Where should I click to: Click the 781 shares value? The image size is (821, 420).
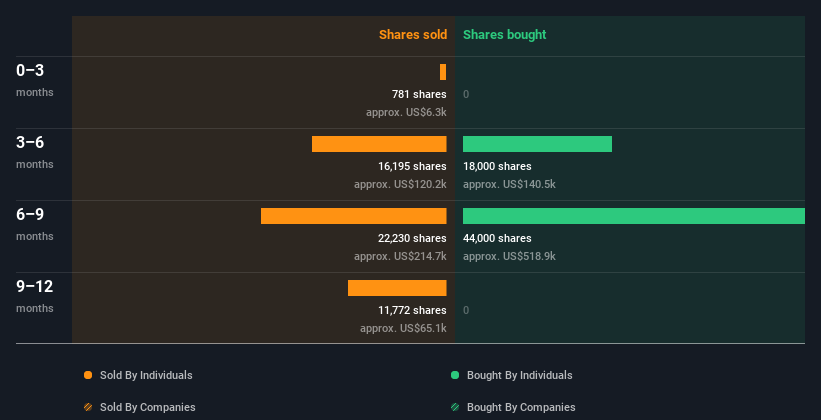click(419, 94)
